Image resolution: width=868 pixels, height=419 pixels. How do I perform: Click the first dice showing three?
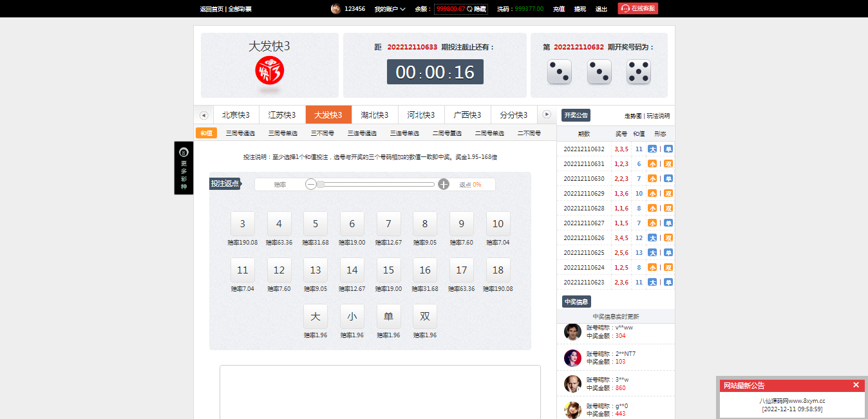[x=559, y=71]
